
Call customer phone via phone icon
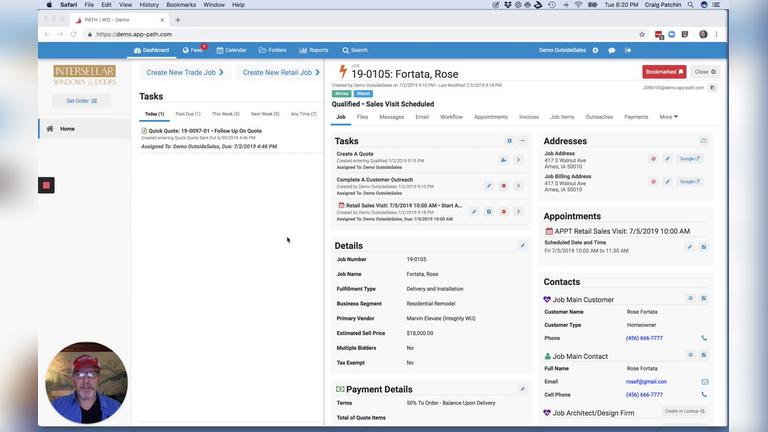click(x=704, y=338)
